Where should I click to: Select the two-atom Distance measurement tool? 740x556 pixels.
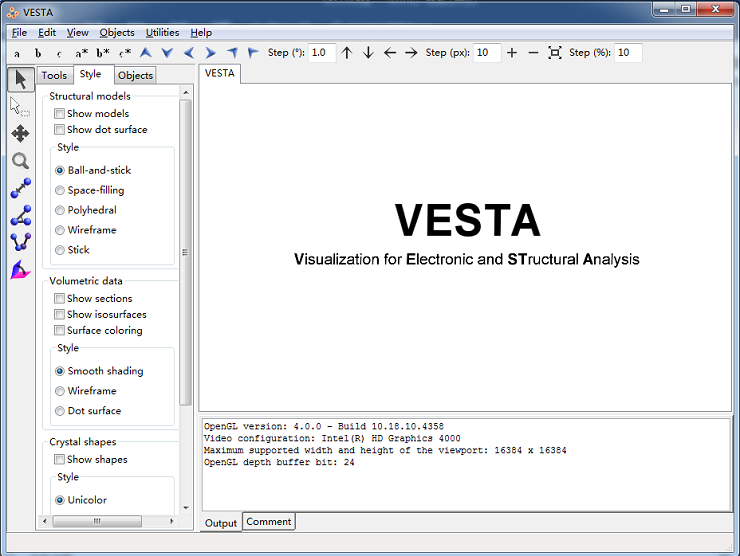click(x=20, y=188)
